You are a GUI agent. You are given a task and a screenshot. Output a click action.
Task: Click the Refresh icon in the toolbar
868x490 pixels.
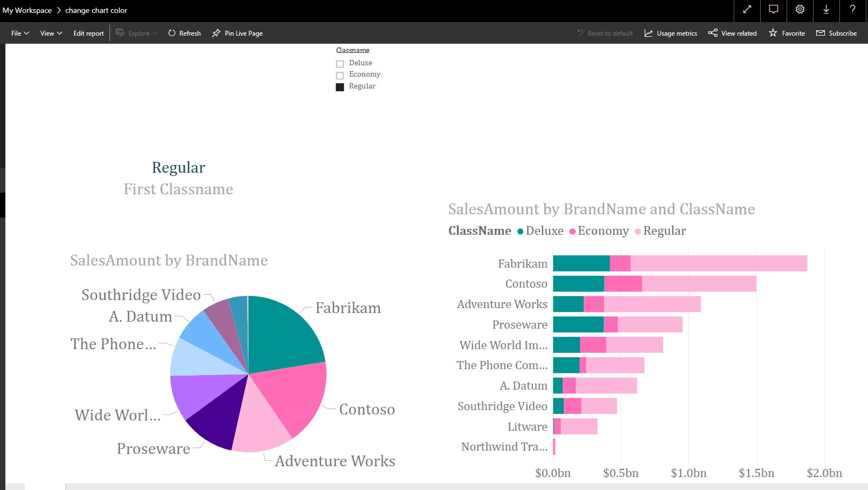[172, 33]
